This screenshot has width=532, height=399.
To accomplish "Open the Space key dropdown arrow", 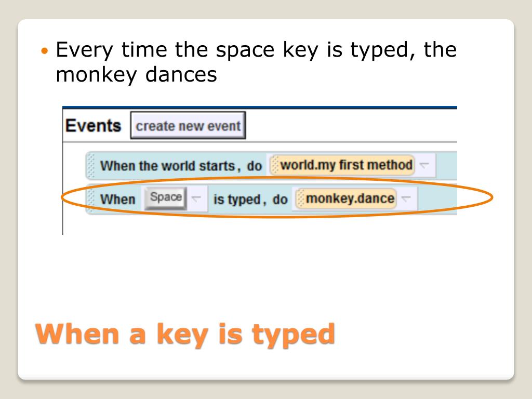I will point(196,198).
